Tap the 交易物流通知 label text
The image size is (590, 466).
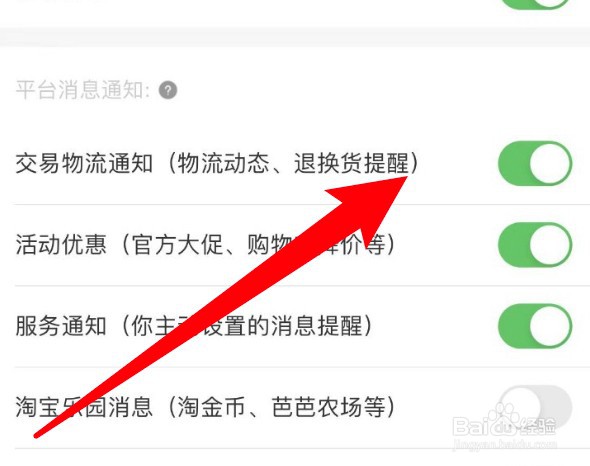tap(84, 163)
